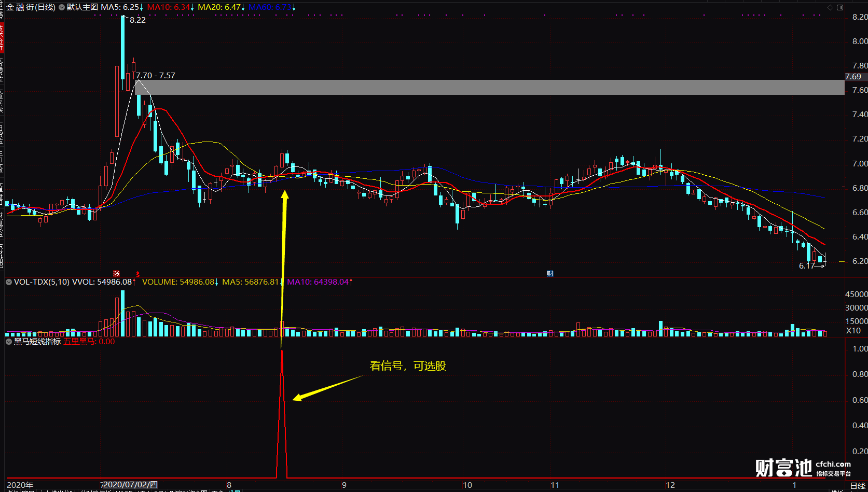Click the 6.40 price axis value
Viewport: 868px width, 492px height.
tap(860, 237)
